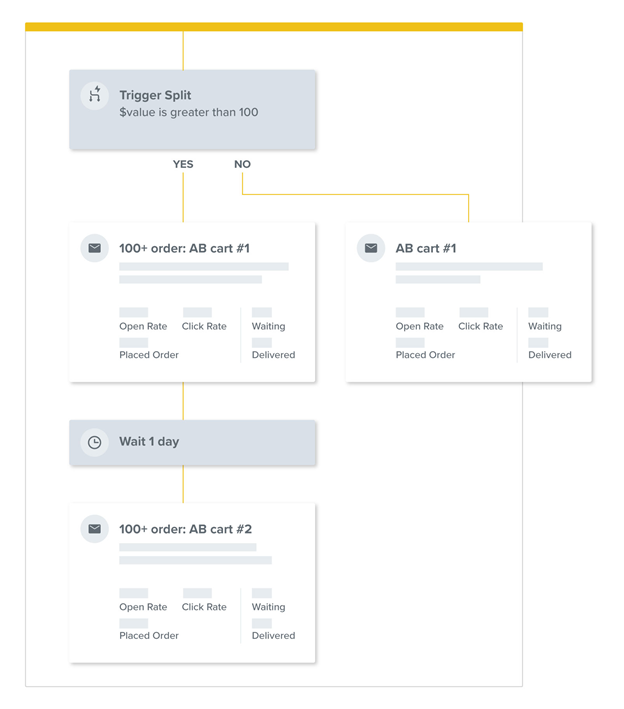Open the 100+ order: AB cart #2 email title
The width and height of the screenshot is (624, 709).
(x=185, y=530)
